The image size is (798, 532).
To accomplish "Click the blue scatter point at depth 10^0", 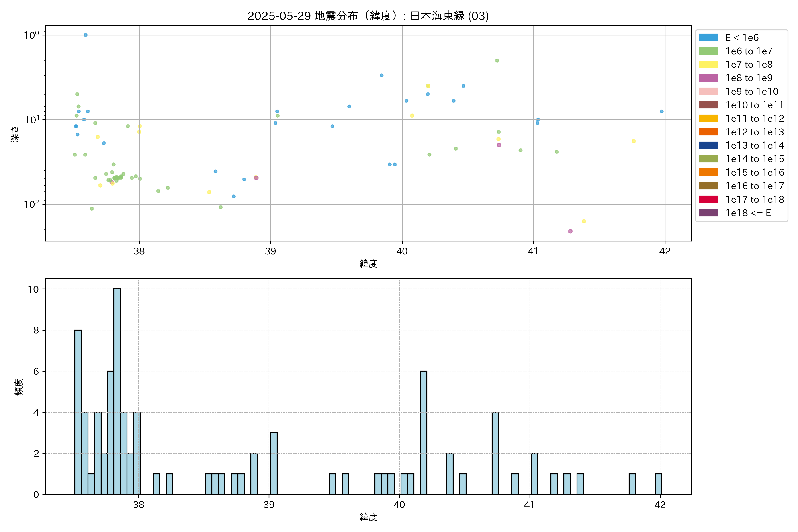I will coord(86,35).
